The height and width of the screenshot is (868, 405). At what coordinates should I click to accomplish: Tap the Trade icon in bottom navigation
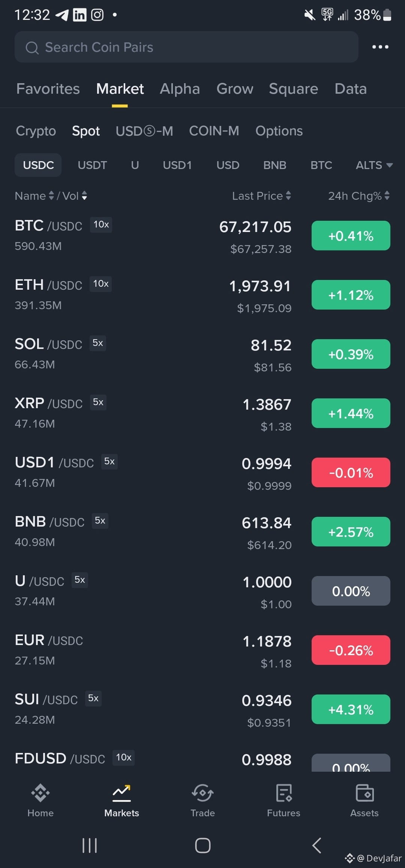click(202, 793)
